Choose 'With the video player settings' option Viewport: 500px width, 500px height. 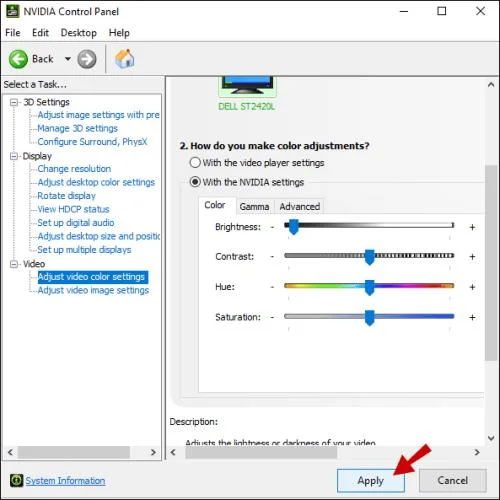pos(195,163)
